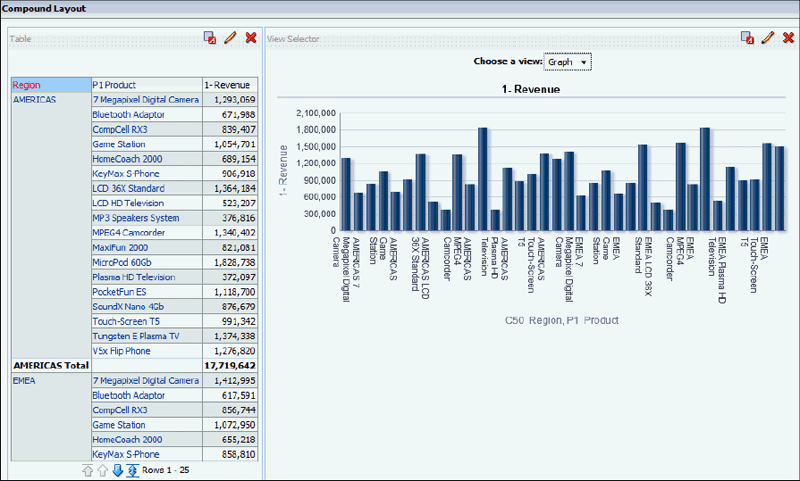The height and width of the screenshot is (481, 800).
Task: Click the P1 Product column header
Action: (114, 85)
